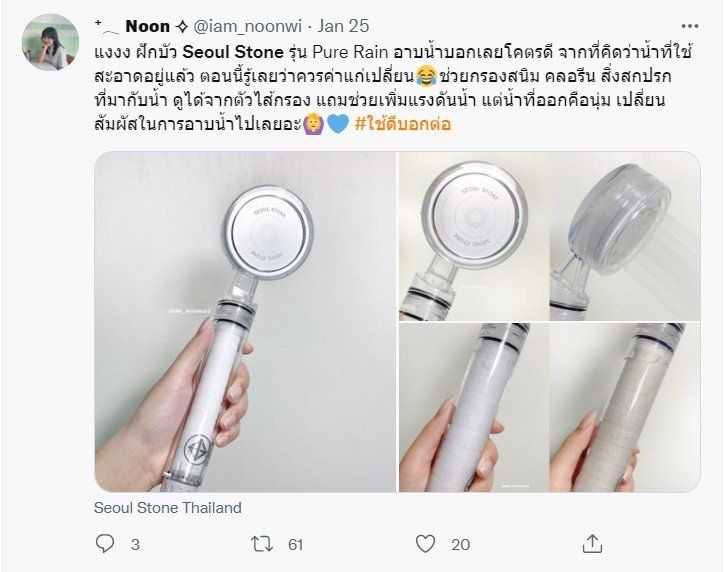This screenshot has height=572, width=724.
Task: Open the Seoul Stone faceplate close-up photo
Action: click(x=474, y=236)
